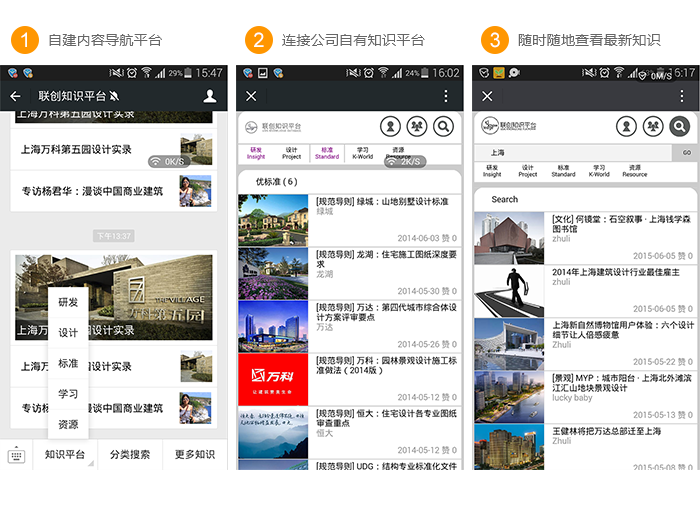Viewport: 700px width, 520px height.
Task: Open top article 专访杨君华：漫谈中国商业建筑
Action: tap(114, 191)
